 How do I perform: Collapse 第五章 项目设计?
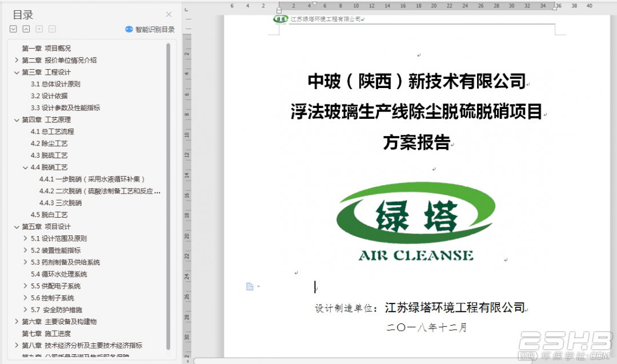coord(17,227)
